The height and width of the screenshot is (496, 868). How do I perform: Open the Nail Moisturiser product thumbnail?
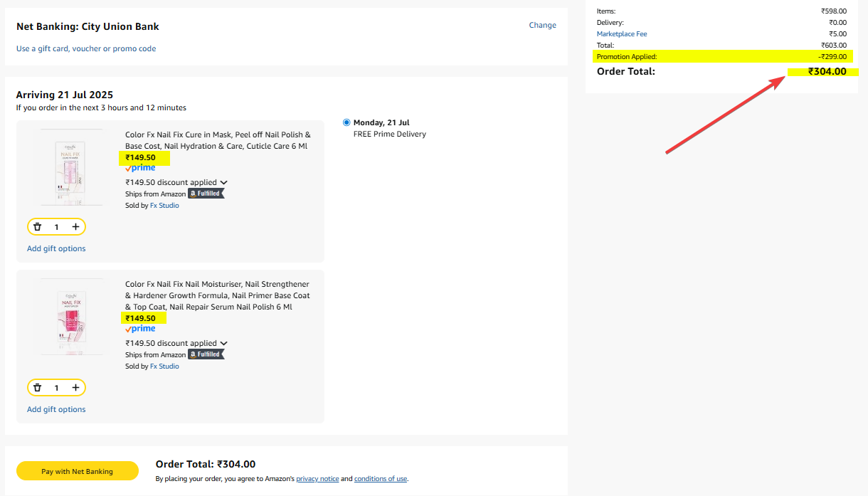tap(71, 317)
